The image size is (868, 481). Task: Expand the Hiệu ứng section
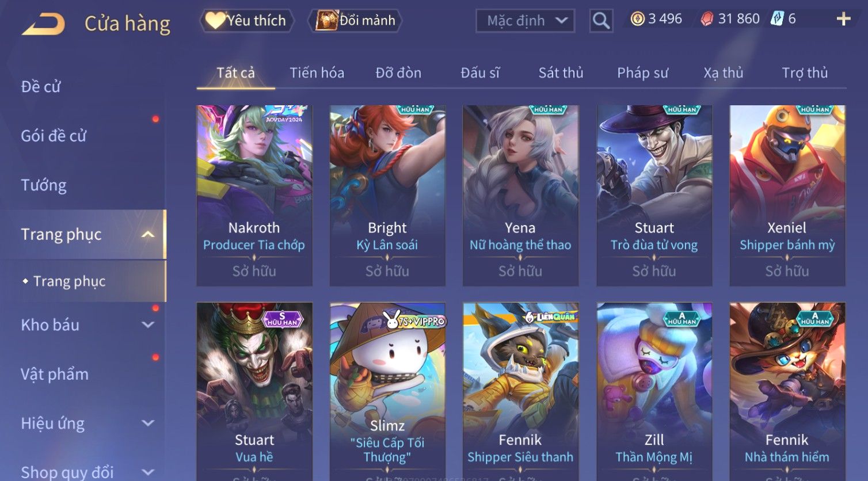pos(148,423)
